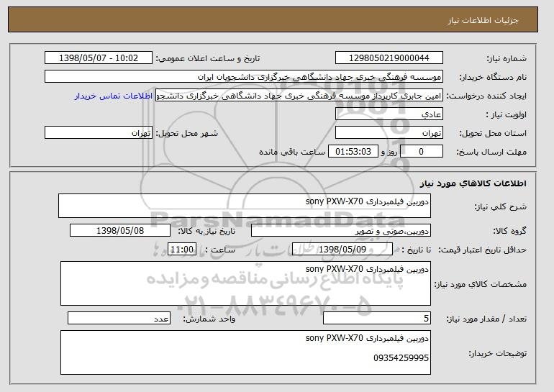Select the general need description box 'sony PXW-X70'

(245, 206)
